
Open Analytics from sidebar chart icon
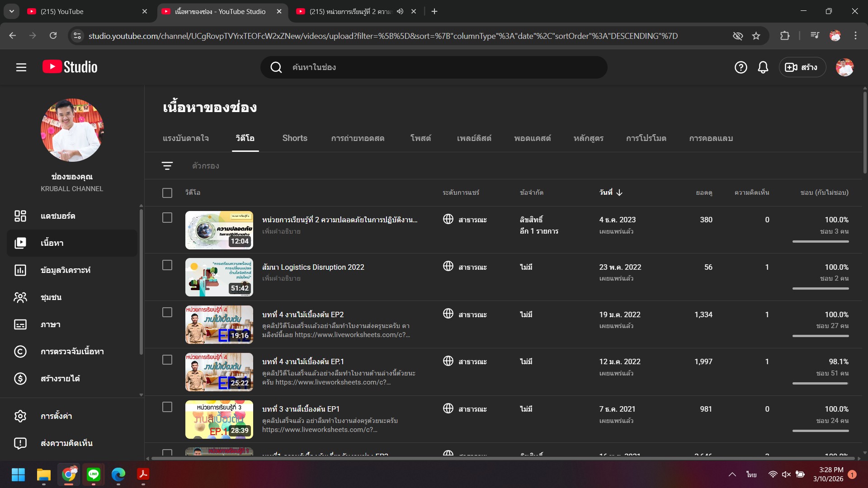20,270
